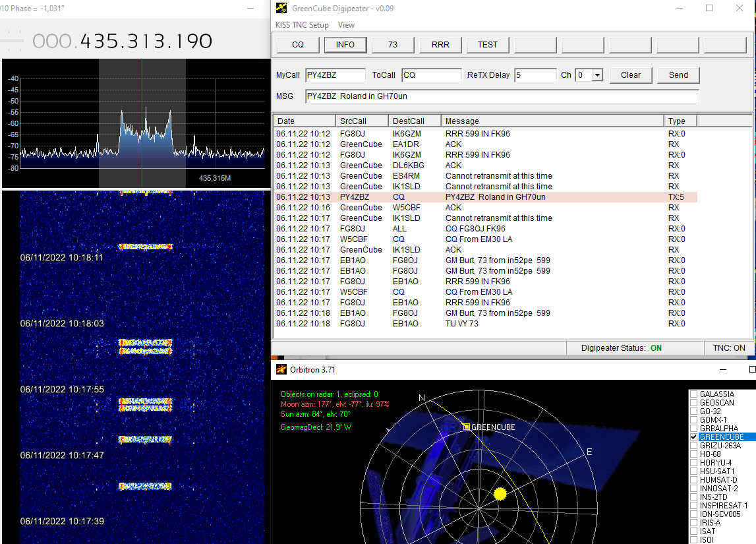Click in the MSG text field
Screen dimensions: 756x544
pyautogui.click(x=502, y=96)
